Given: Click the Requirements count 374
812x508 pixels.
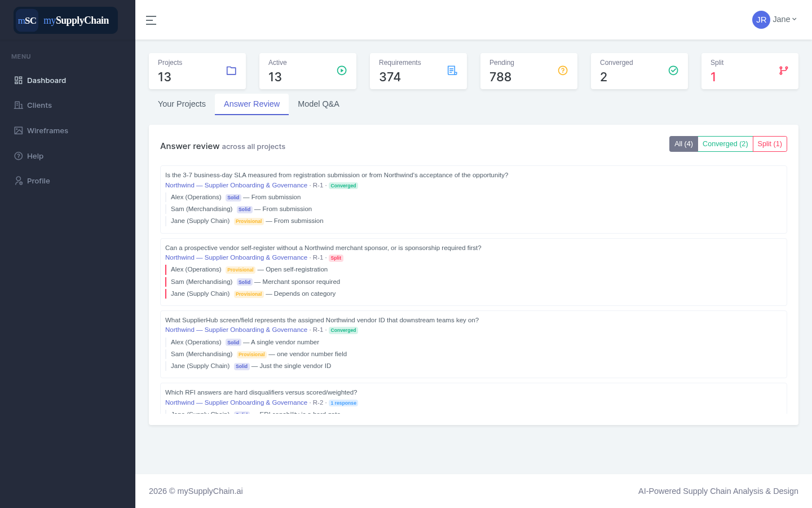Looking at the screenshot, I should tap(390, 77).
